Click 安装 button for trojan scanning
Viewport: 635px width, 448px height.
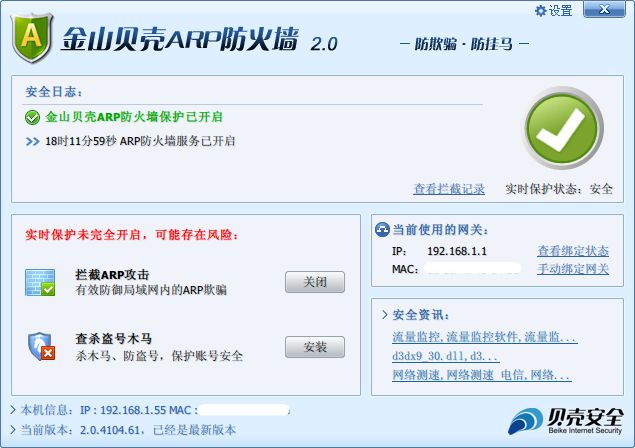coord(315,347)
